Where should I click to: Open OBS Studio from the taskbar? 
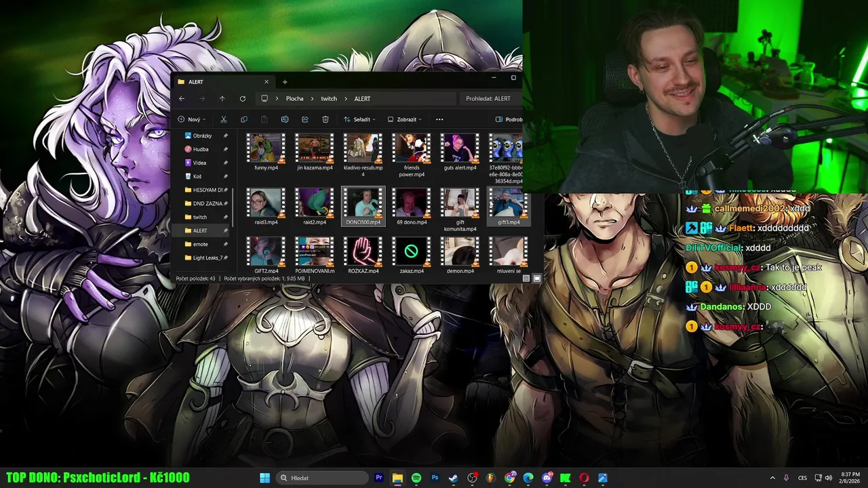[472, 478]
